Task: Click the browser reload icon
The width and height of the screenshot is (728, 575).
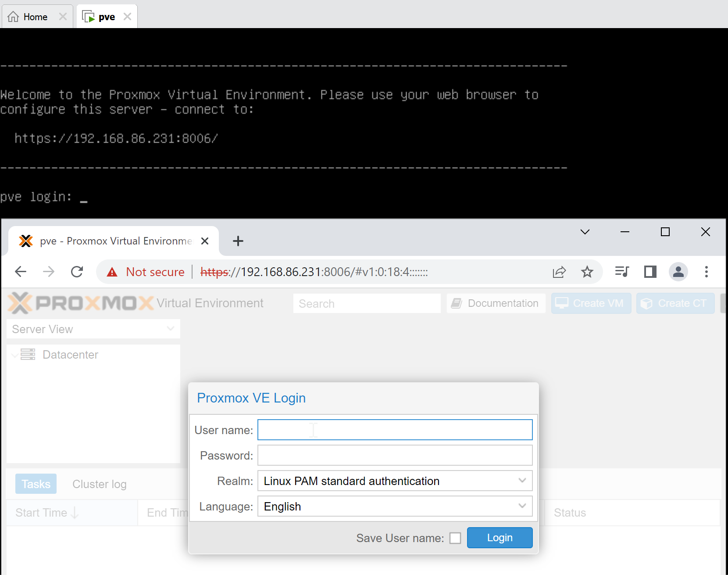Action: tap(77, 272)
